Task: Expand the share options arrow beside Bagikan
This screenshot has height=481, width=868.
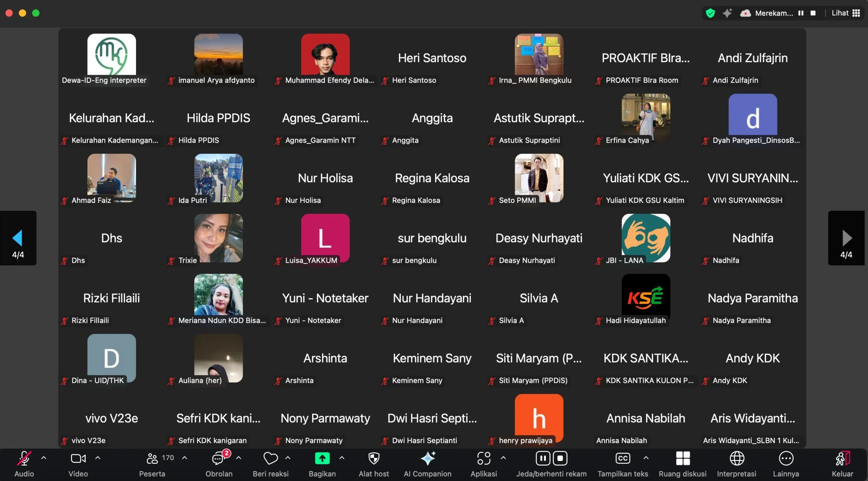Action: coord(342,458)
